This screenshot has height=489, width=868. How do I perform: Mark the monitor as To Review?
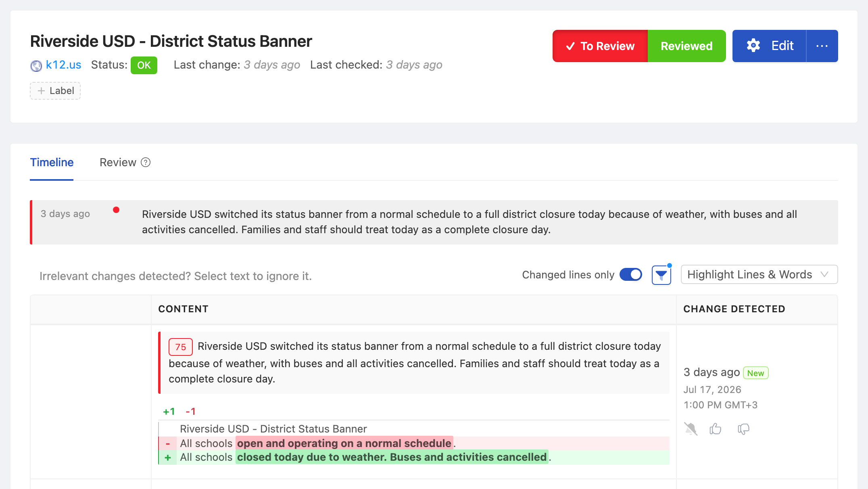click(600, 46)
